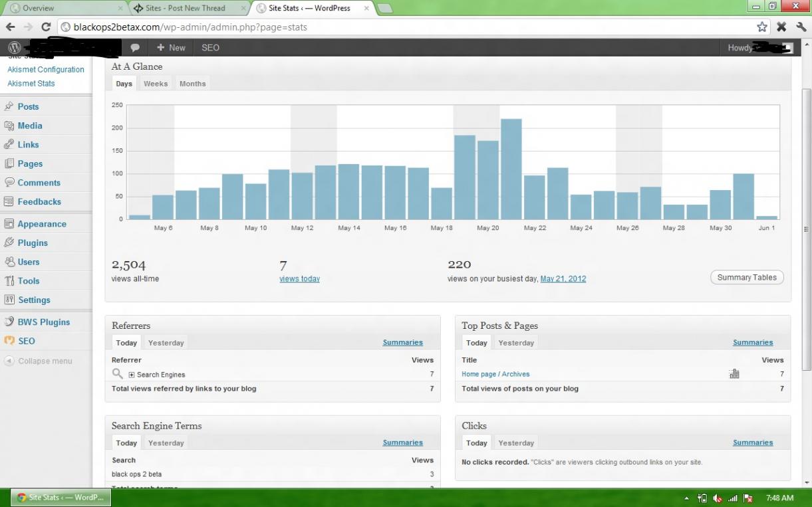The height and width of the screenshot is (507, 812).
Task: Click the volume icon in system tray
Action: pos(718,498)
